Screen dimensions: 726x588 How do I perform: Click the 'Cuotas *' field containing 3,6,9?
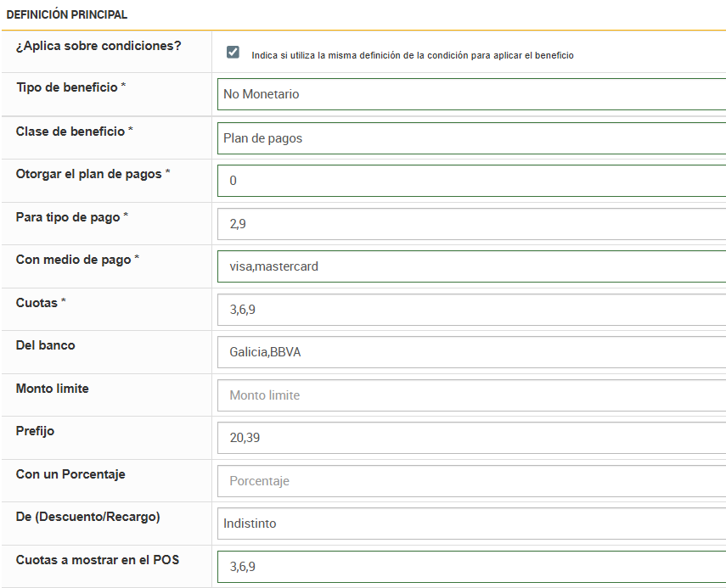click(x=471, y=310)
